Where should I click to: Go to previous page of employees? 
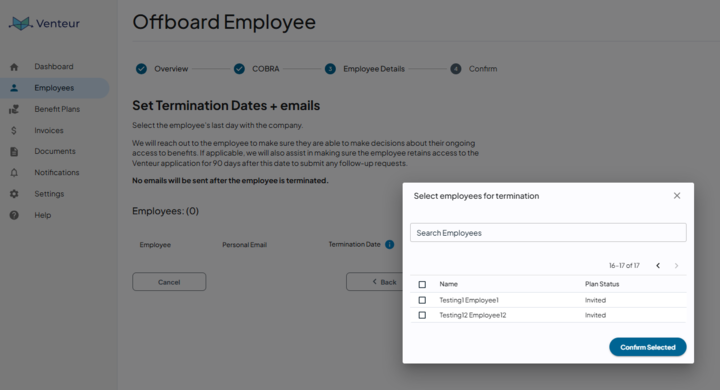658,266
